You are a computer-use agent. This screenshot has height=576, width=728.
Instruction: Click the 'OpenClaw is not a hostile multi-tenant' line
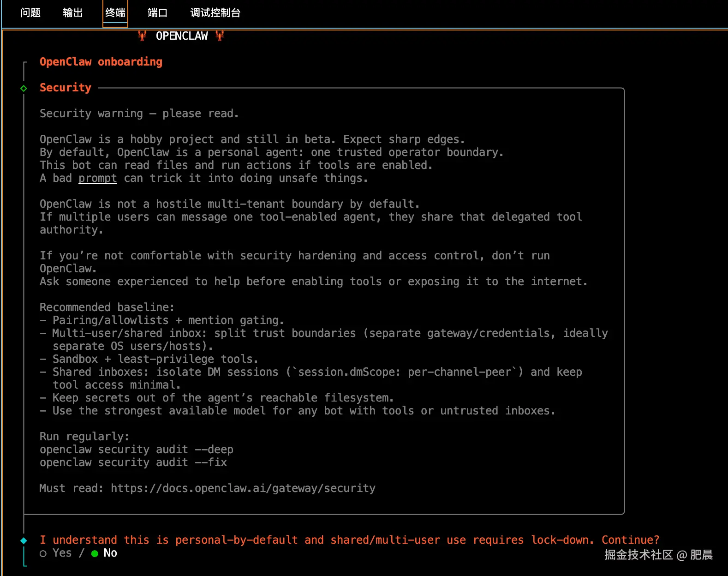pyautogui.click(x=230, y=204)
